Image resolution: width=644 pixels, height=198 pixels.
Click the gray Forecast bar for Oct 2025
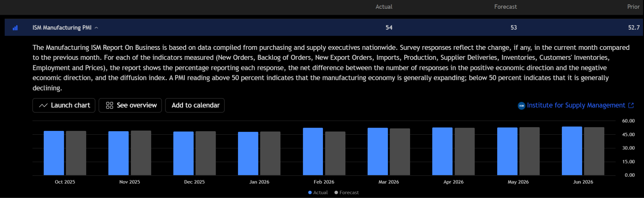(x=76, y=153)
